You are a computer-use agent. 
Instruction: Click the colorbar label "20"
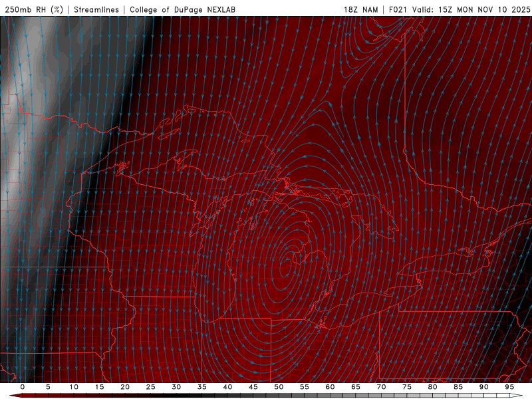point(125,387)
